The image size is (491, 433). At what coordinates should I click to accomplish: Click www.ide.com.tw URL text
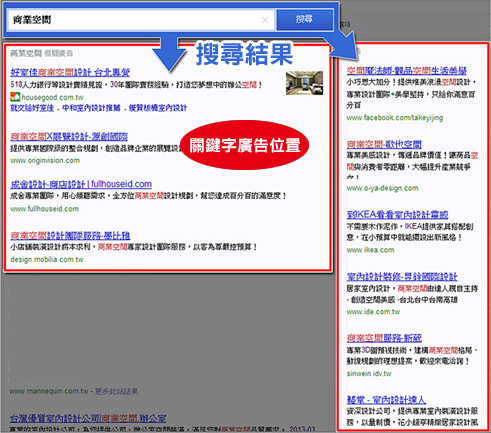pos(373,312)
